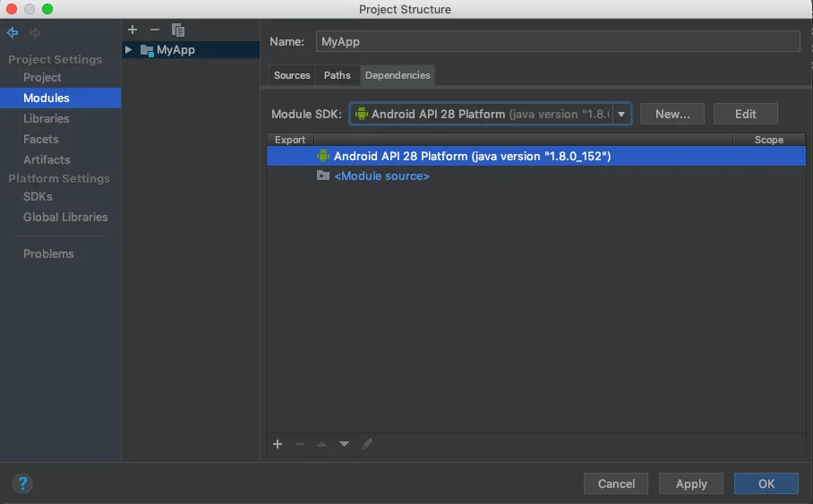This screenshot has width=813, height=504.
Task: Click the Edit SDK button
Action: click(x=746, y=114)
